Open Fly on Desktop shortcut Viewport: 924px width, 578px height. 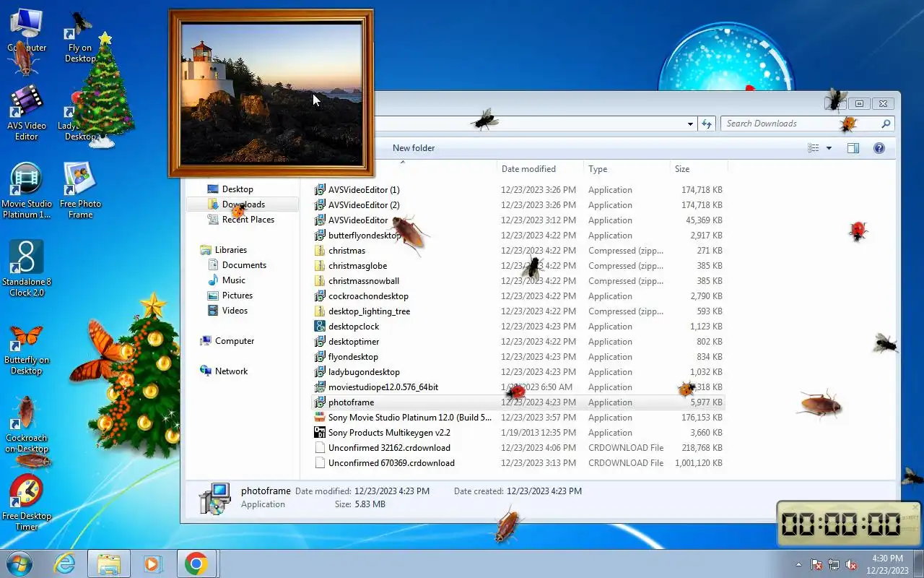coord(80,36)
